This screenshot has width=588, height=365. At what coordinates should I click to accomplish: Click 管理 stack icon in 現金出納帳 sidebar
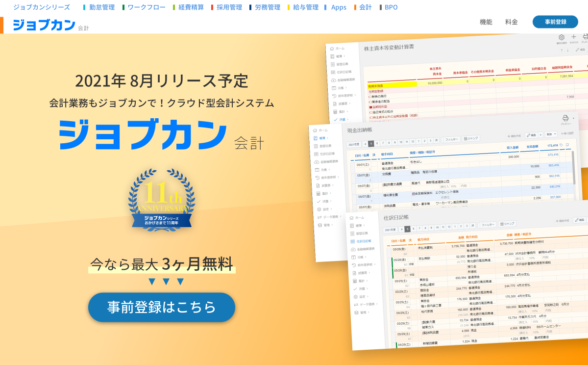(320, 225)
